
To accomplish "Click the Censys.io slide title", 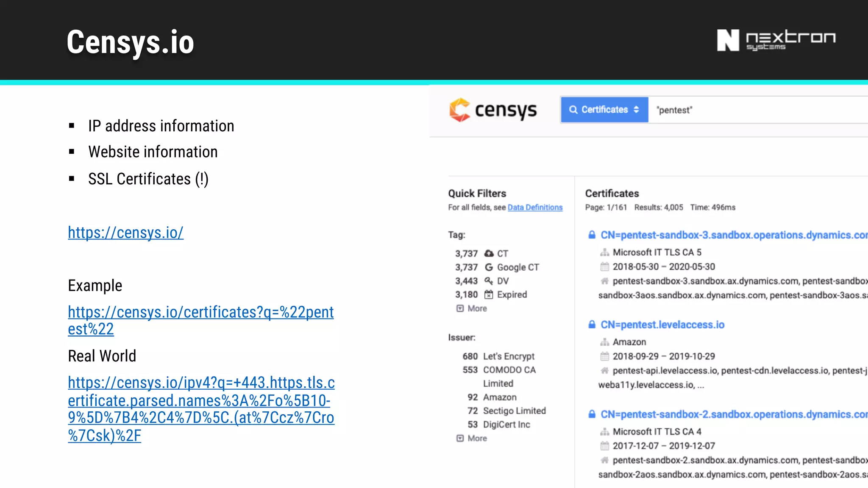I will click(x=131, y=42).
